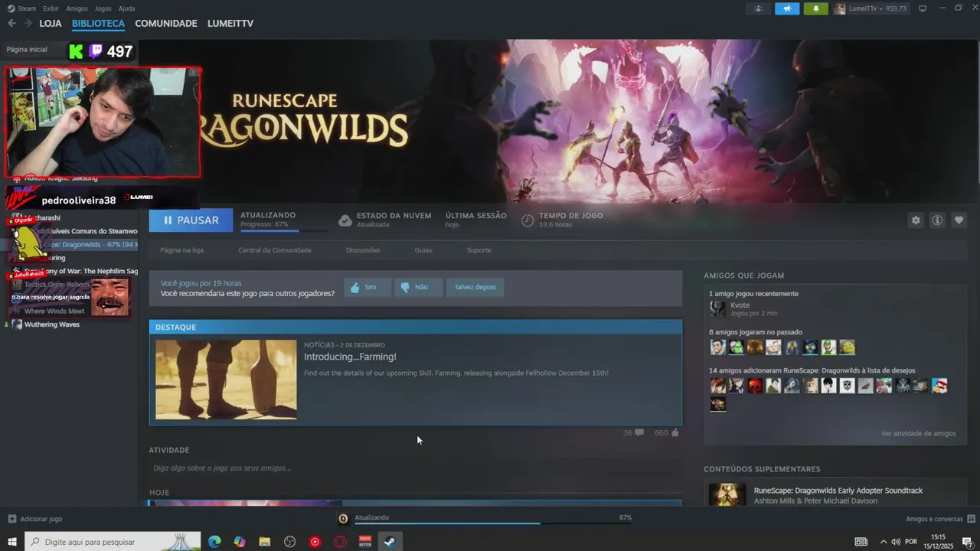Pause the RuneScape Dragonwilds update
This screenshot has height=551, width=980.
pos(191,220)
